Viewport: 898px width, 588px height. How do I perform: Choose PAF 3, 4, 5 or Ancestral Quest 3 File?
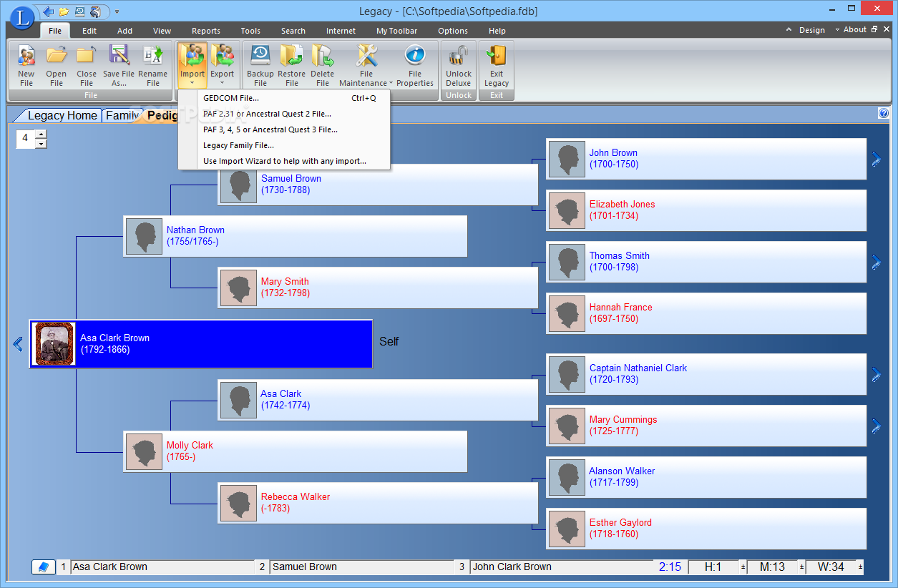pyautogui.click(x=284, y=129)
